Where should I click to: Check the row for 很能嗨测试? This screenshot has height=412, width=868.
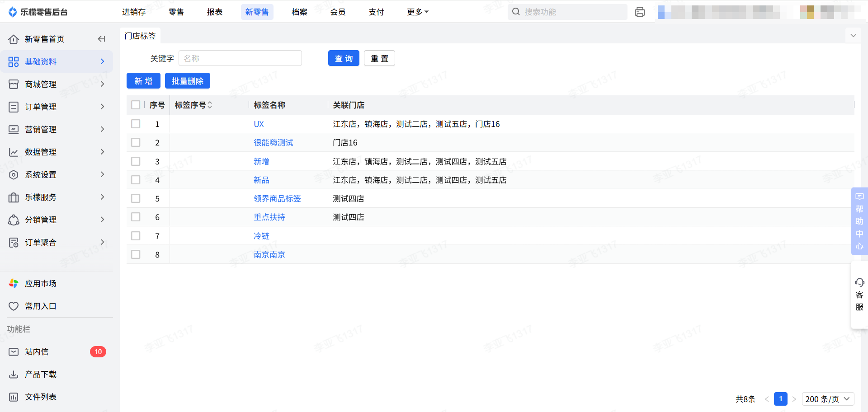click(x=136, y=142)
